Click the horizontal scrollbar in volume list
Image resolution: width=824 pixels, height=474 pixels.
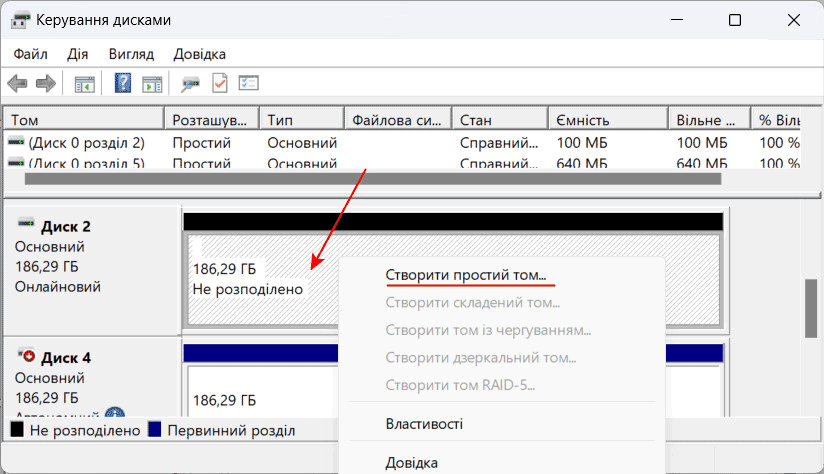pyautogui.click(x=372, y=179)
